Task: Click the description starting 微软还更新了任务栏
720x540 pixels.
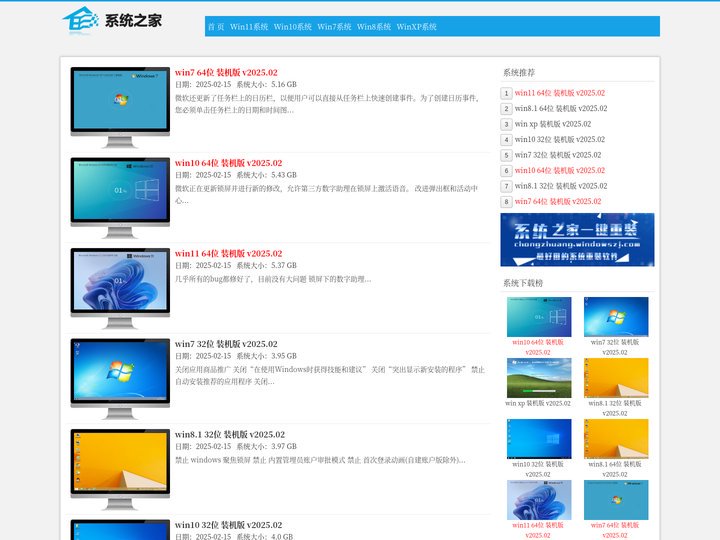Action: click(328, 104)
